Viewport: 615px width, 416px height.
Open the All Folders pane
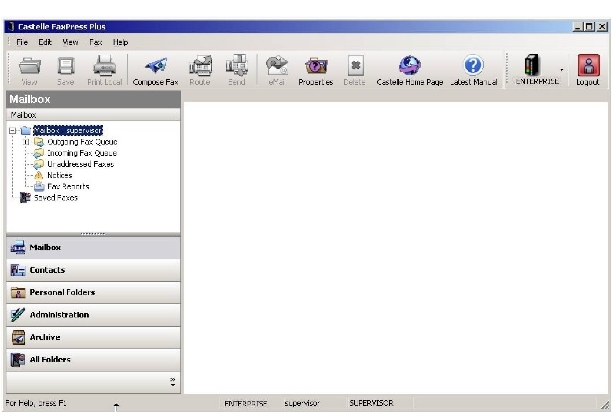93,360
